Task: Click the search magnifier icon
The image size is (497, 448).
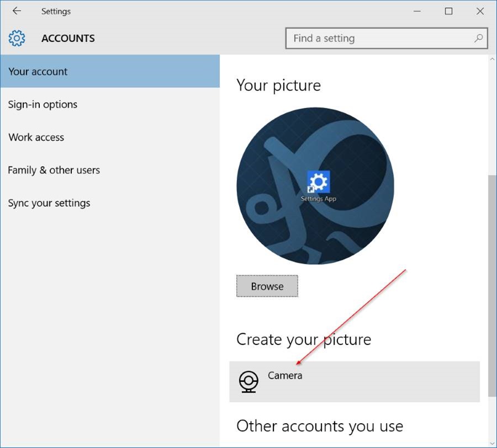Action: [478, 38]
